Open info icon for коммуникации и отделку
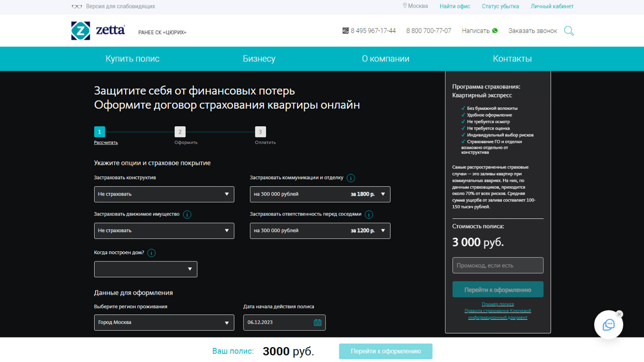The height and width of the screenshot is (362, 644). 351,178
